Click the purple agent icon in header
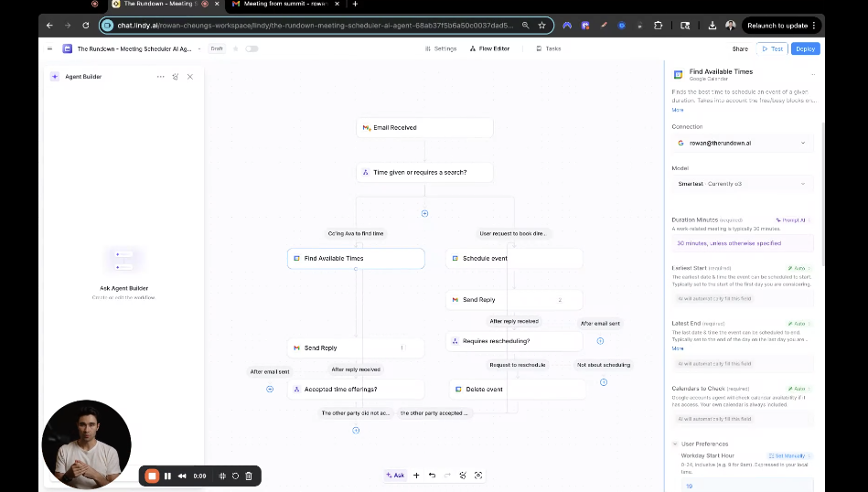Screen dimensions: 868x492 [68, 48]
